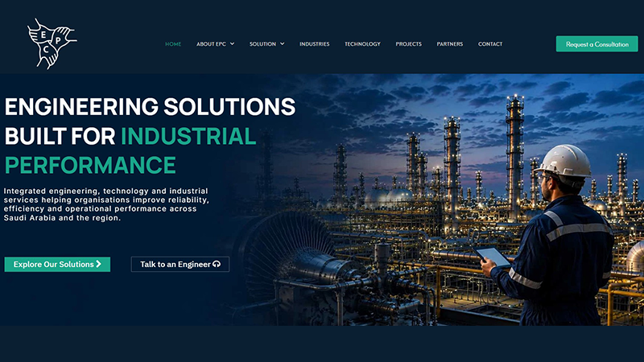The image size is (644, 362).
Task: Click the headset icon in Talk to an Engineer
Action: coord(217,264)
